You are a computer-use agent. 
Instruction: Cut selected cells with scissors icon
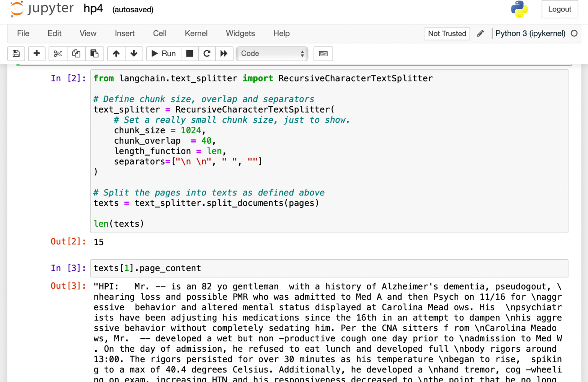58,54
